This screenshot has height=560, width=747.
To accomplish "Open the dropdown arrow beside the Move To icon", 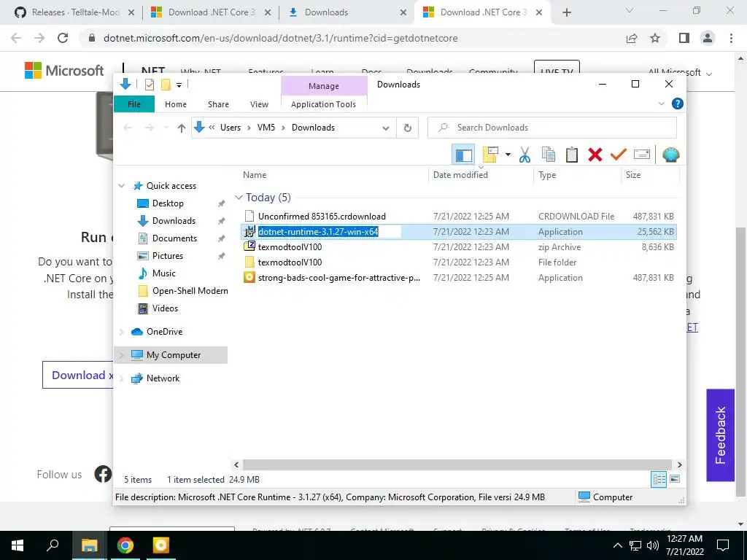I will 508,155.
